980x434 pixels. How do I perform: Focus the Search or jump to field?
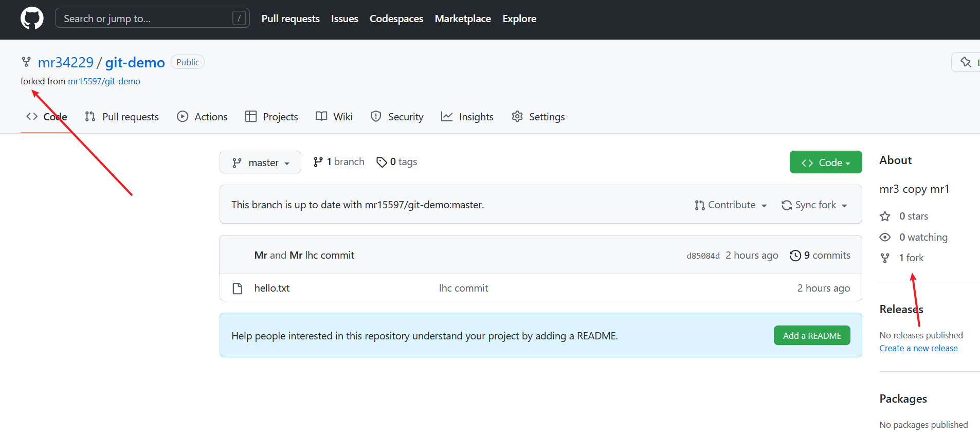coord(152,18)
